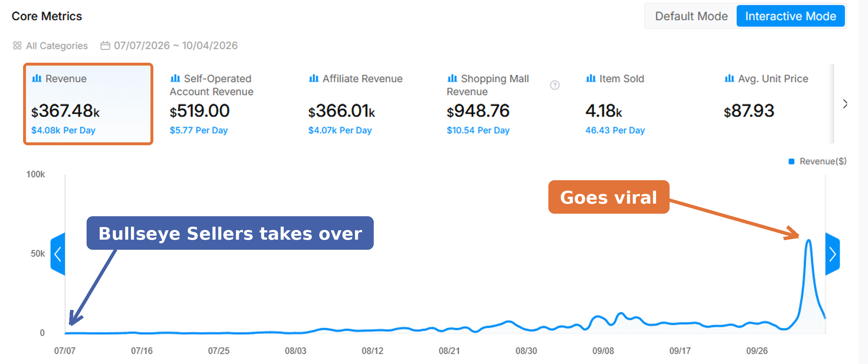Click bar chart icon next to Revenue
The height and width of the screenshot is (364, 868).
pos(37,78)
